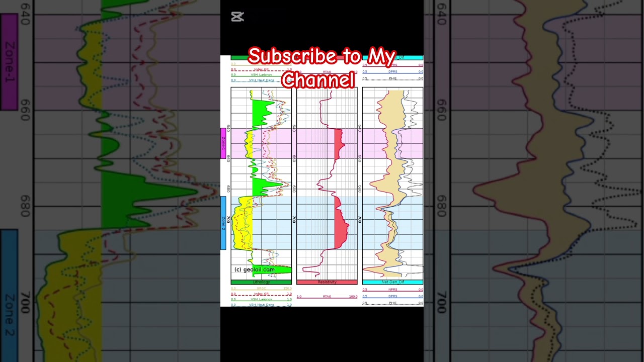644x362 pixels.
Task: Click red resistivity fill inside Zone-1
Action: click(339, 143)
